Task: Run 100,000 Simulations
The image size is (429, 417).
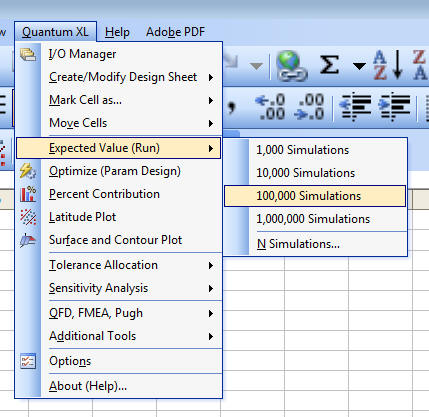Action: [315, 196]
